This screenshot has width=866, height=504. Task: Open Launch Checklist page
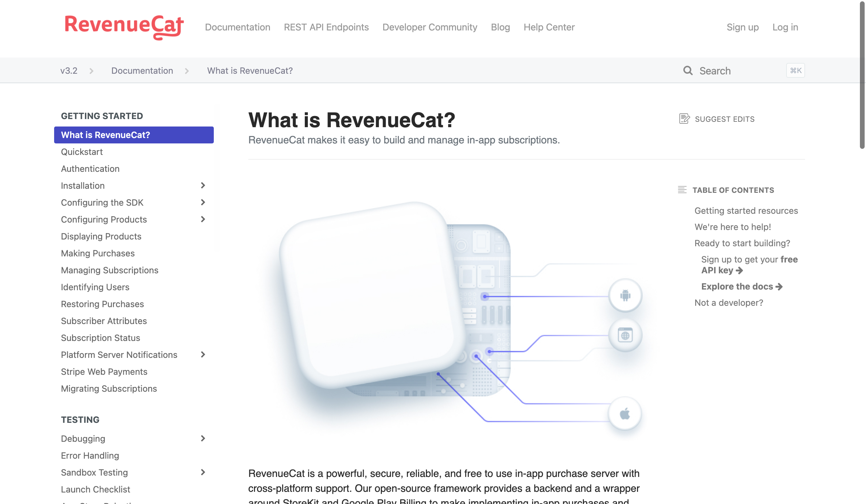pos(95,489)
